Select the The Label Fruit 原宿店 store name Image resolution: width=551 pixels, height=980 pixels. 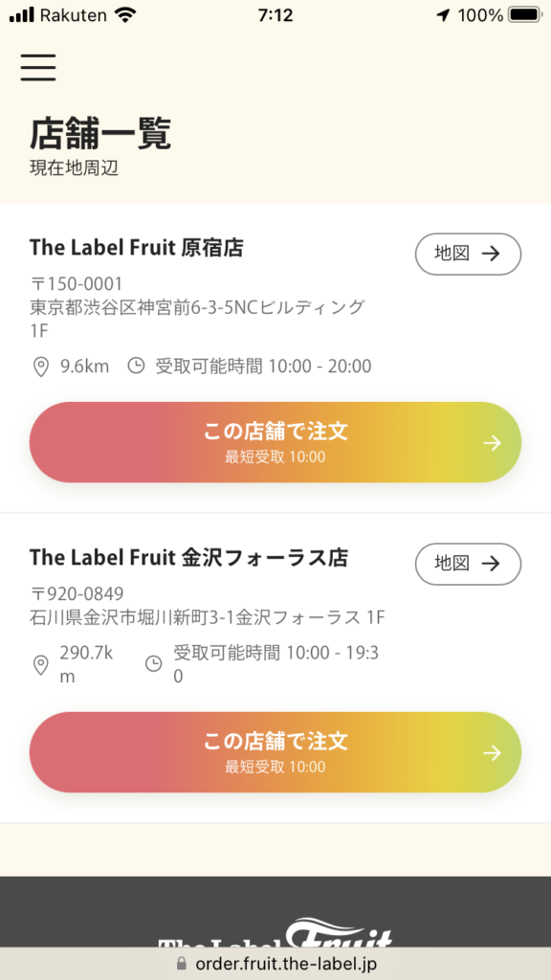tap(136, 248)
